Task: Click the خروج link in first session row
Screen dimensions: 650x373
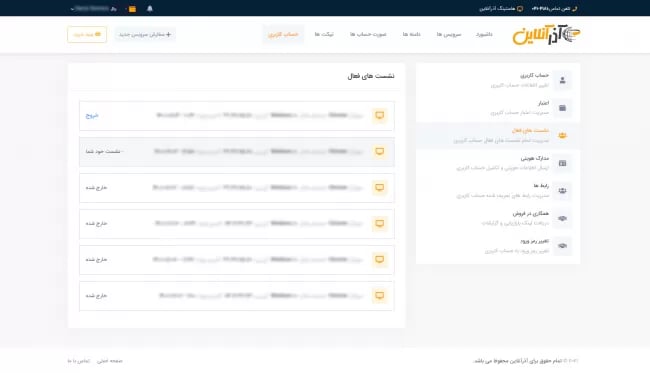Action: click(x=92, y=116)
